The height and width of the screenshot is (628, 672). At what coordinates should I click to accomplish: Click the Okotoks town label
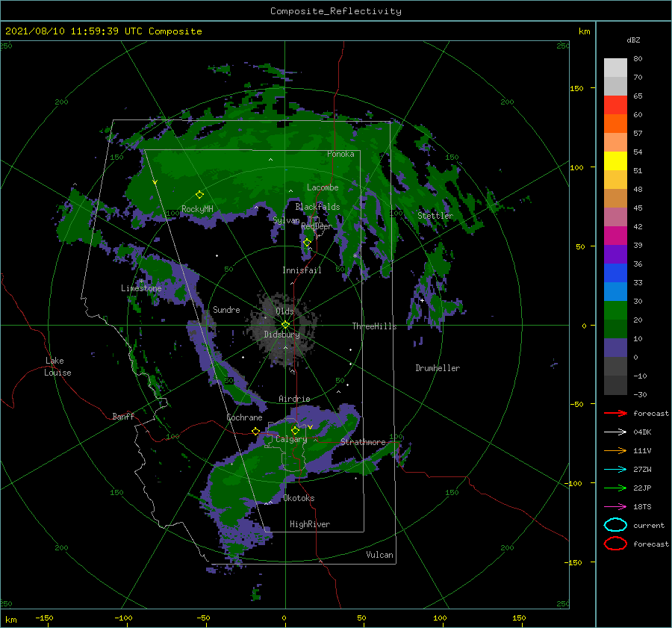[x=299, y=498]
